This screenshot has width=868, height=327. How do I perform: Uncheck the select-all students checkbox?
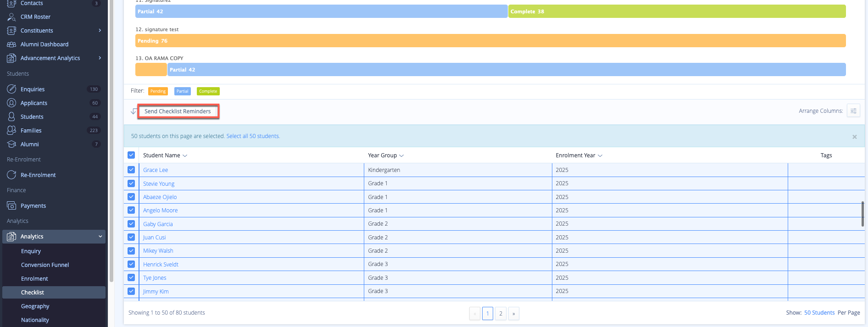coord(131,155)
